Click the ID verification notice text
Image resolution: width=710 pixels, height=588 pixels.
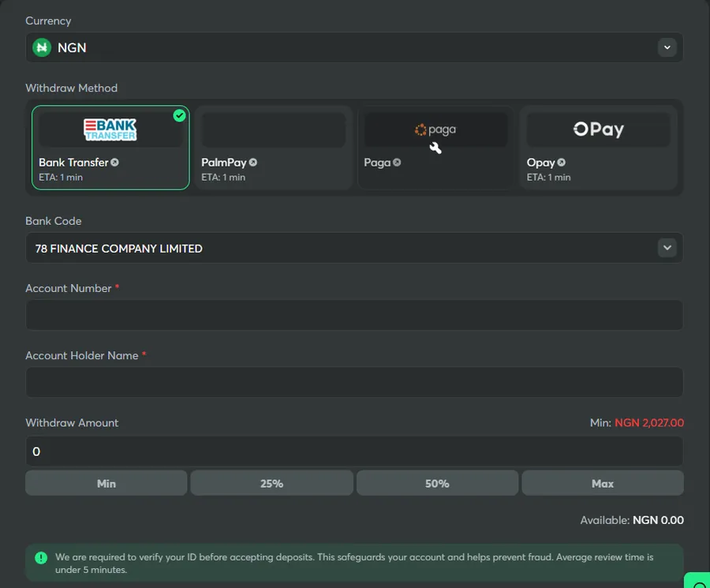coord(354,563)
